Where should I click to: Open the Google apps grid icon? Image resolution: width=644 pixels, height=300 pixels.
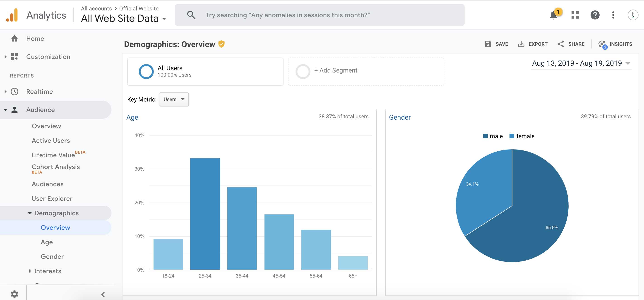[575, 15]
